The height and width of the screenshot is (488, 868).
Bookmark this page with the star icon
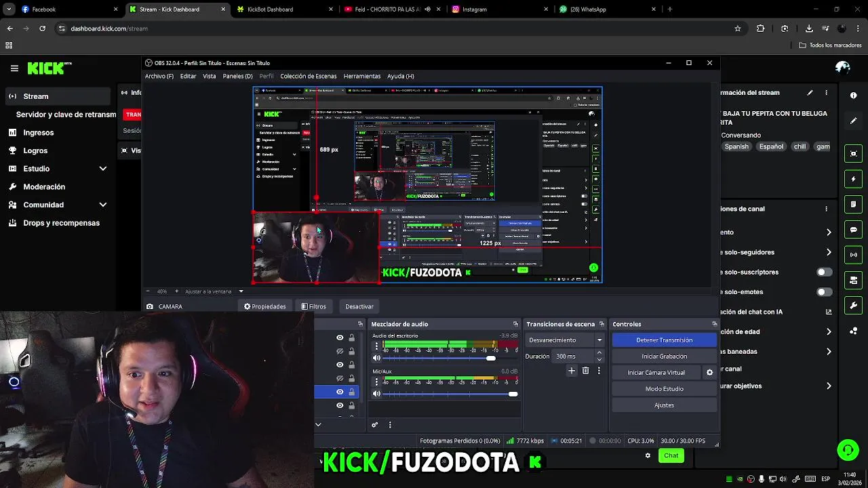pyautogui.click(x=738, y=28)
